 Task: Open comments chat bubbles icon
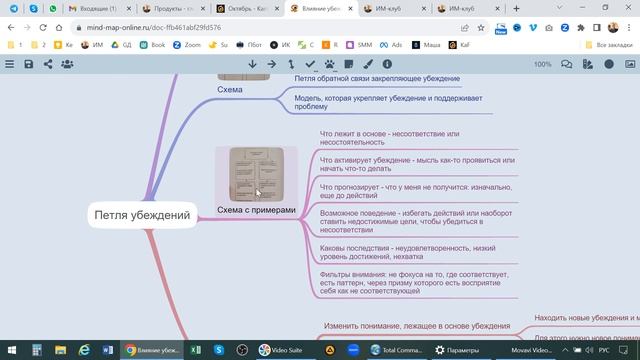(567, 64)
